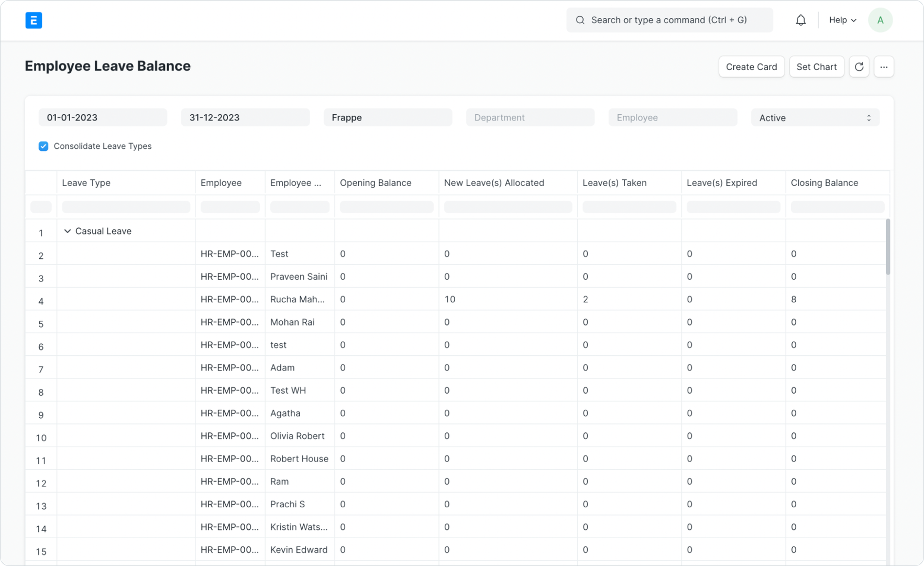924x566 pixels.
Task: Click the Set Chart button
Action: (x=816, y=67)
